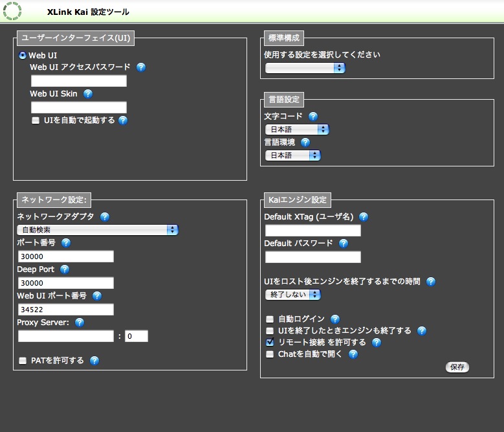The image size is (504, 432).
Task: Open 使用する設定を選択してください dropdown
Action: [305, 68]
